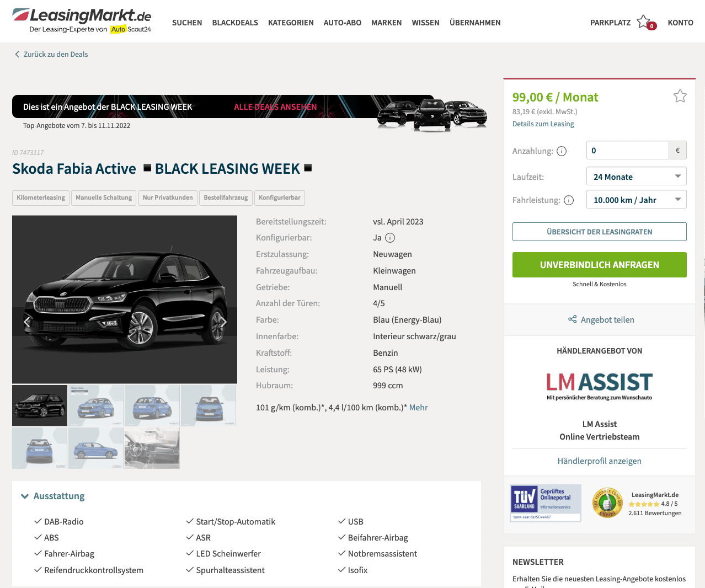
Task: Click Mehr link after emissions text
Action: pos(419,408)
